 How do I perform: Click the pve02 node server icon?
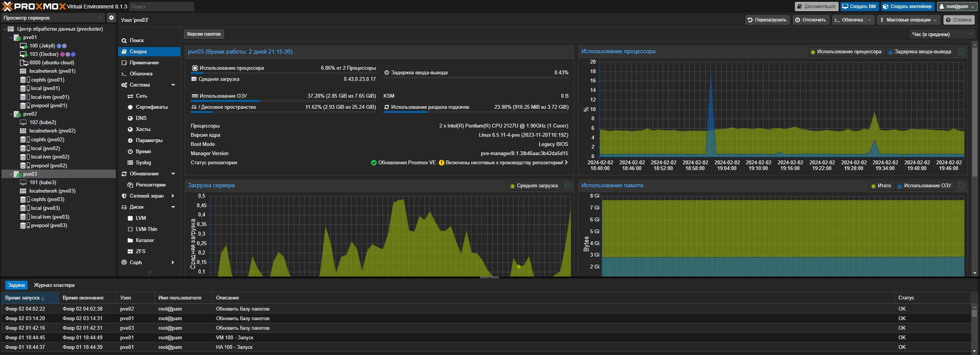click(17, 114)
